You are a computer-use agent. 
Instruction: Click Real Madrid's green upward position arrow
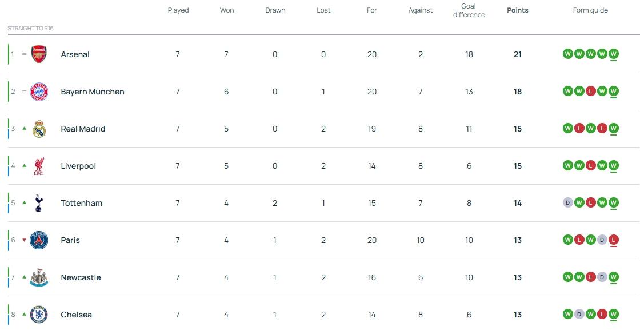pos(24,129)
